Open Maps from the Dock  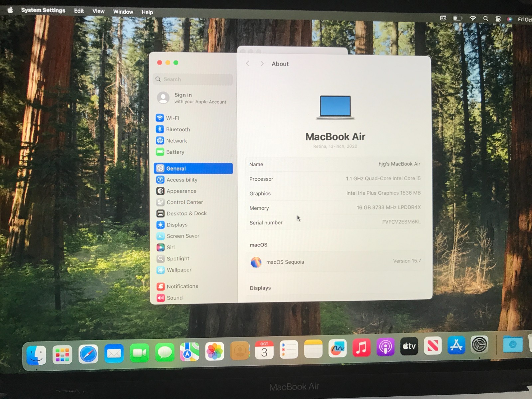click(190, 352)
